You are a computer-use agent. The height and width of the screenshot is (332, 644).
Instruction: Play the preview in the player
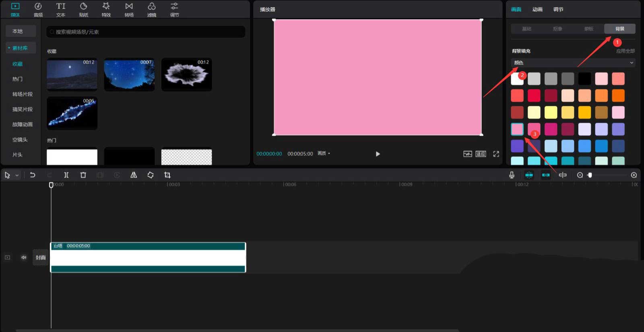click(378, 154)
